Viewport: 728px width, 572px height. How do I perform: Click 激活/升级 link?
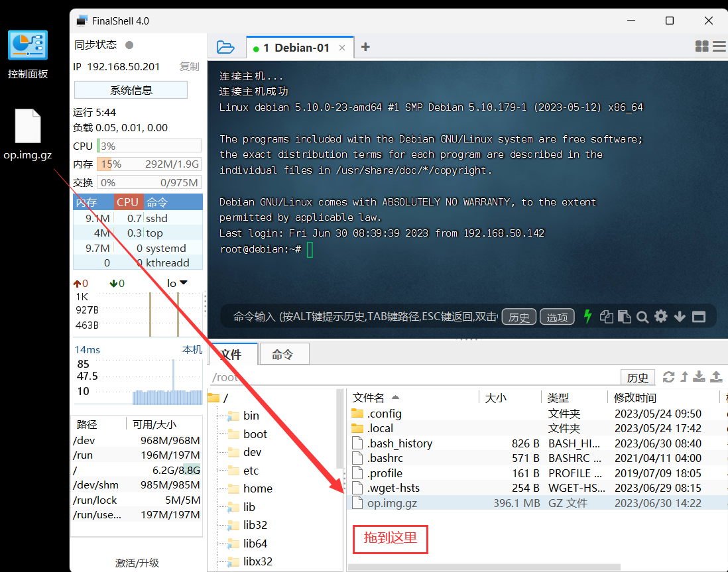137,563
